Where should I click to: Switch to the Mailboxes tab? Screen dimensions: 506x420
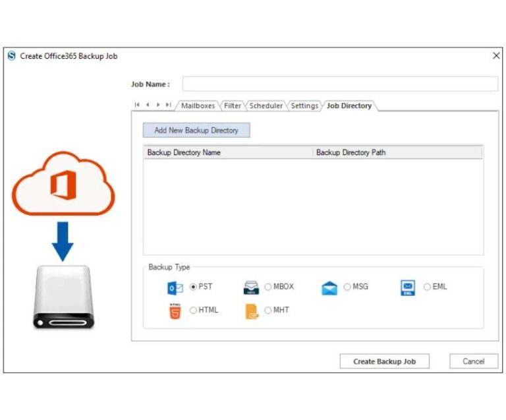(x=198, y=106)
